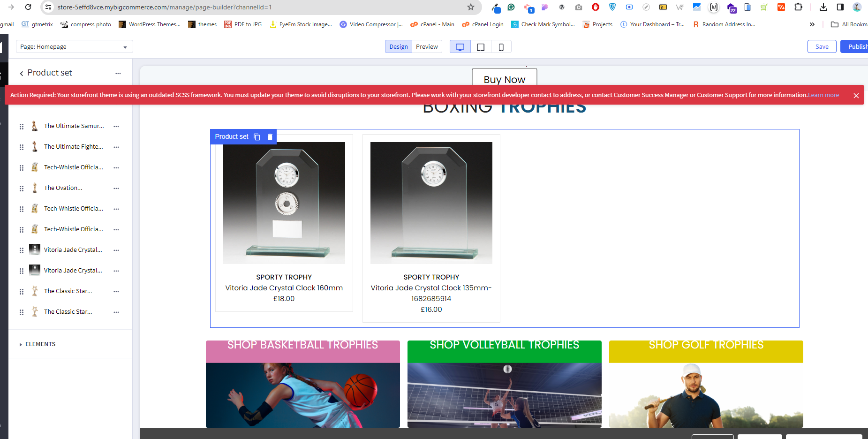This screenshot has width=868, height=439.
Task: Grab handle of The Ovation... row
Action: pyautogui.click(x=22, y=188)
